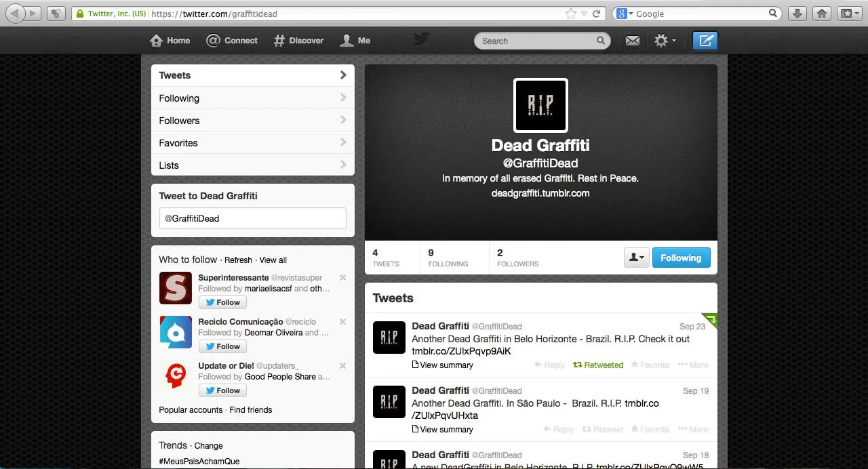The image size is (868, 469).
Task: Open the browser downloads arrow icon
Action: point(797,14)
